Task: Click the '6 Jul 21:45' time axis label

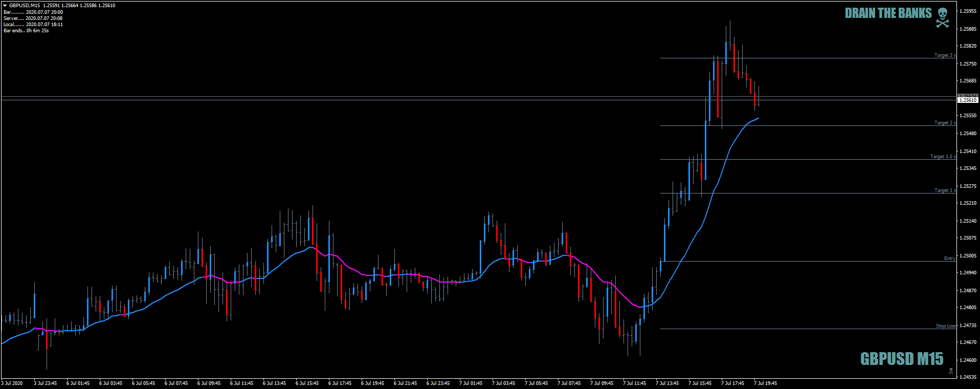Action: point(406,383)
